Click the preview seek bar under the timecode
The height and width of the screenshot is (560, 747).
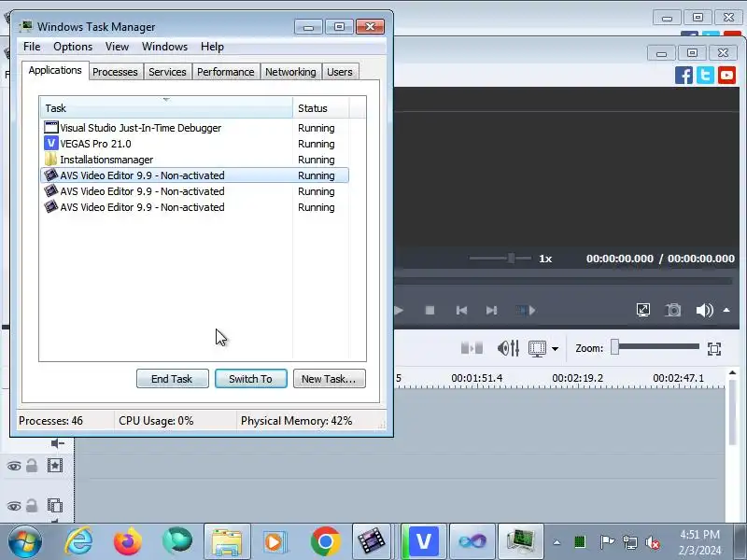[x=564, y=282]
